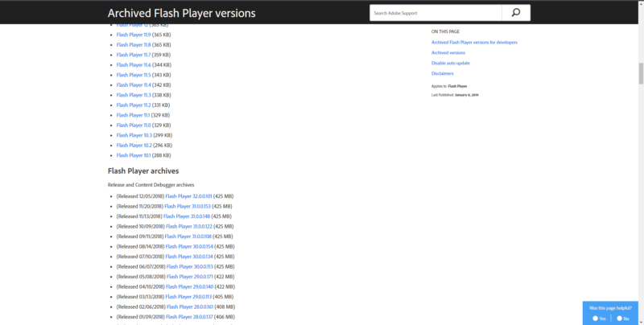Viewport: 644px width, 325px height.
Task: Focus the Search Adobe Support field
Action: pyautogui.click(x=436, y=13)
